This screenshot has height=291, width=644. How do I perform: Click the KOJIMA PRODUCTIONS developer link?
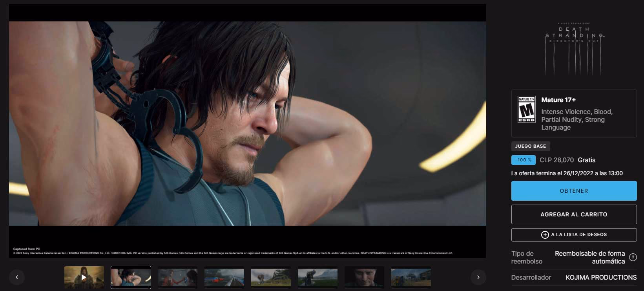pos(601,277)
